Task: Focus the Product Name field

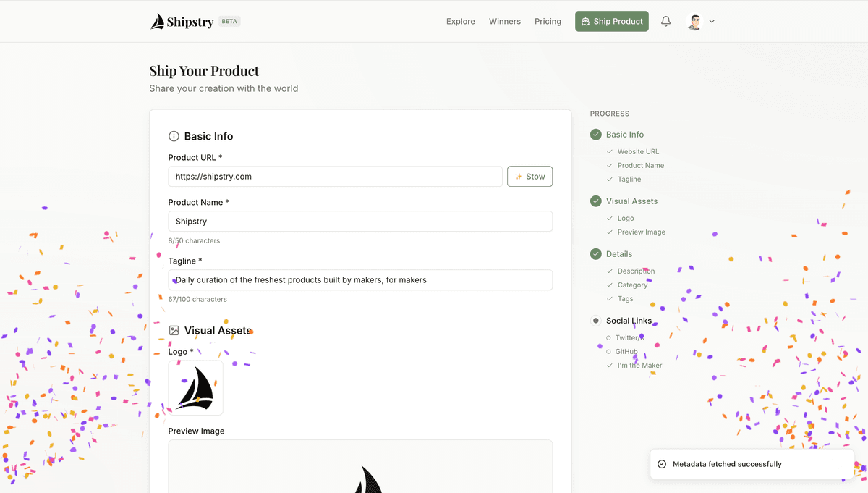Action: (x=360, y=222)
